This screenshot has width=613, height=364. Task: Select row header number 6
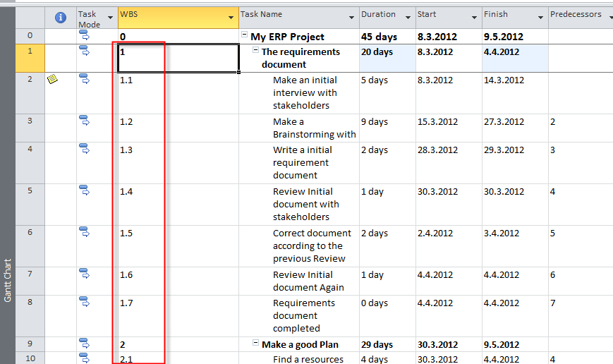point(29,233)
